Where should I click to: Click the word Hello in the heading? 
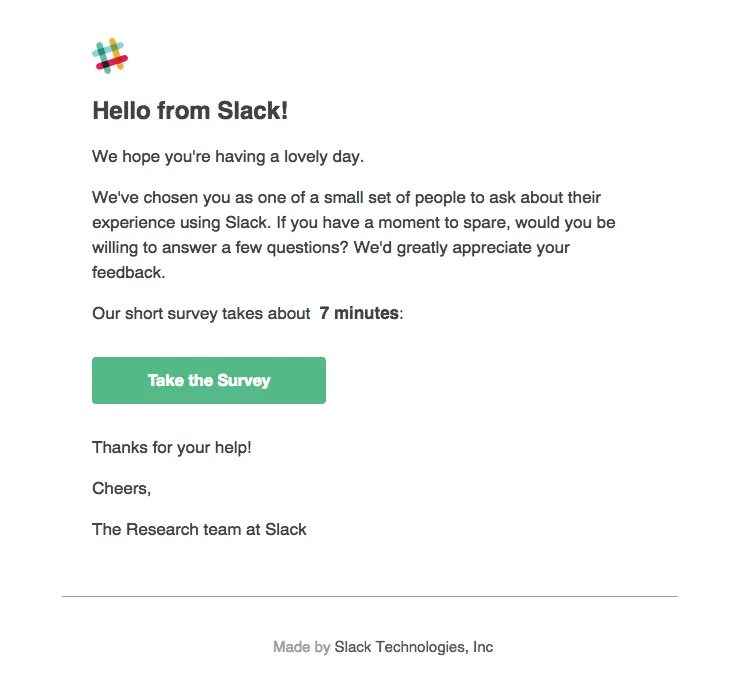(122, 111)
